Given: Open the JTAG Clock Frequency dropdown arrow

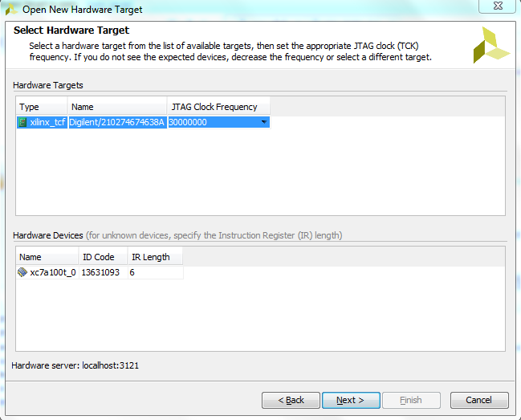Looking at the screenshot, I should pyautogui.click(x=264, y=122).
